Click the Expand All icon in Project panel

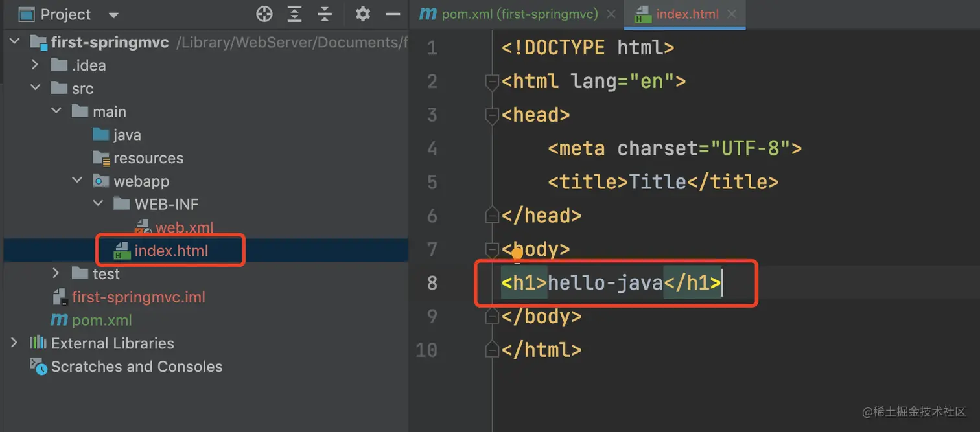tap(294, 14)
